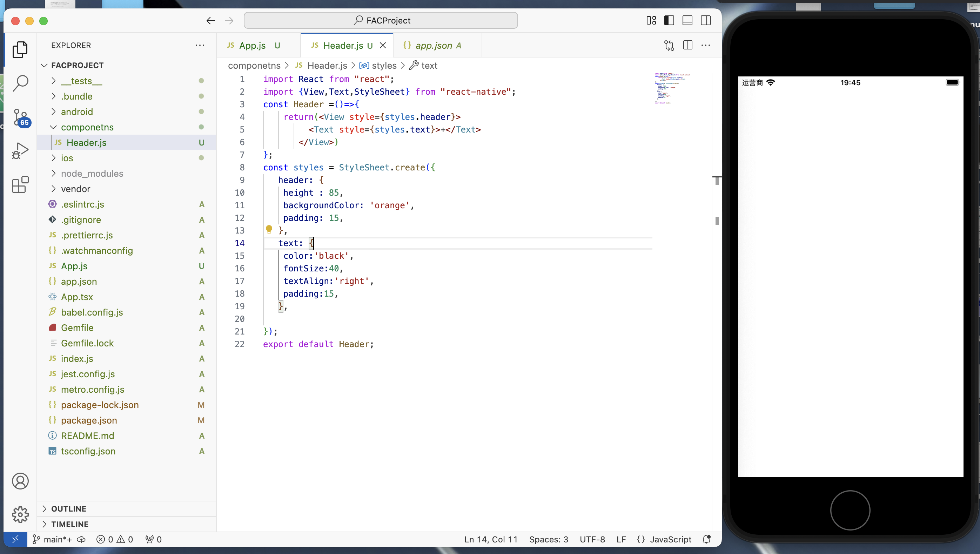Click line number 14 in the gutter
The image size is (980, 554).
point(239,243)
